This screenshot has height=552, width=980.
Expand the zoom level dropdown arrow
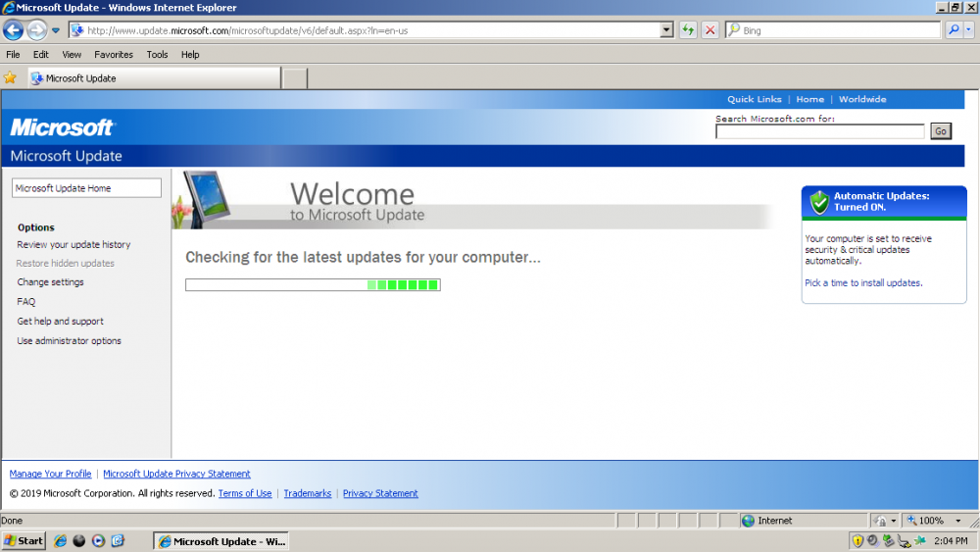tap(957, 520)
